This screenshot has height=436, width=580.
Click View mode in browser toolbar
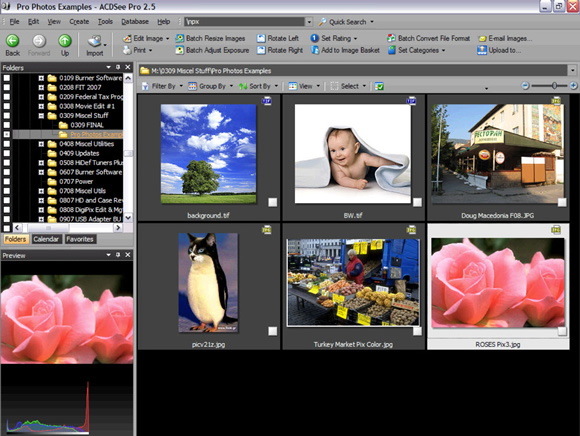pyautogui.click(x=304, y=86)
